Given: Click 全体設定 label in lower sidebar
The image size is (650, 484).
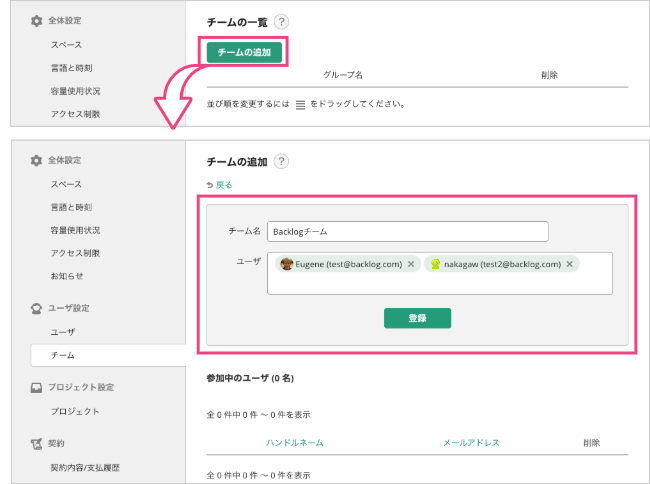Looking at the screenshot, I should pos(65,160).
